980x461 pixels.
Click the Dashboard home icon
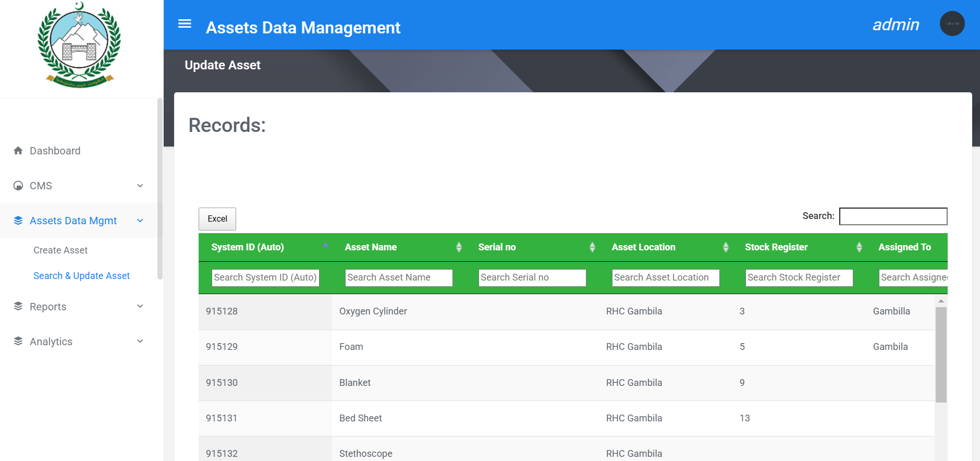tap(18, 151)
